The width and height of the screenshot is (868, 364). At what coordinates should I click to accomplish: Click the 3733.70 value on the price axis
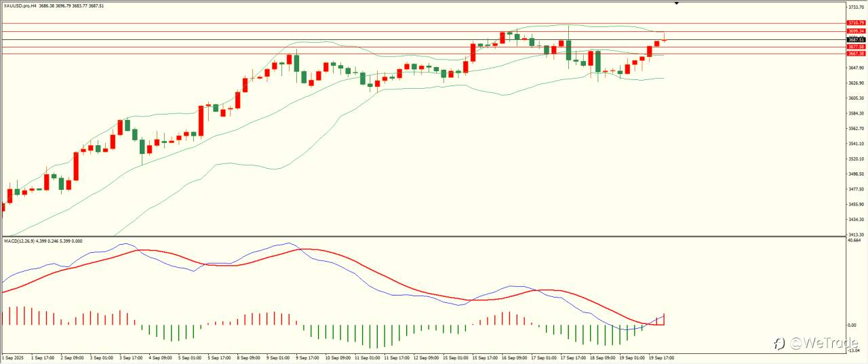point(856,7)
